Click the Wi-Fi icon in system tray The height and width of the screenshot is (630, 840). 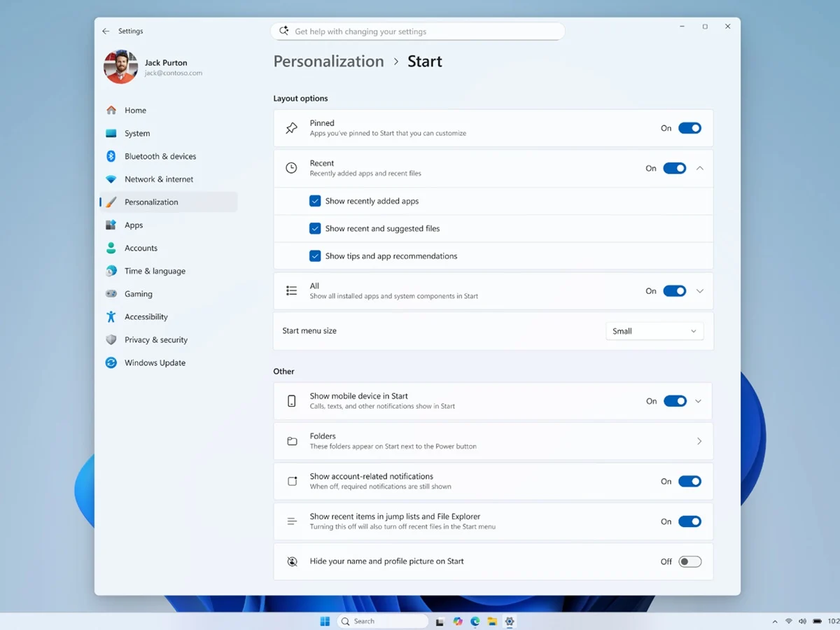coord(789,621)
